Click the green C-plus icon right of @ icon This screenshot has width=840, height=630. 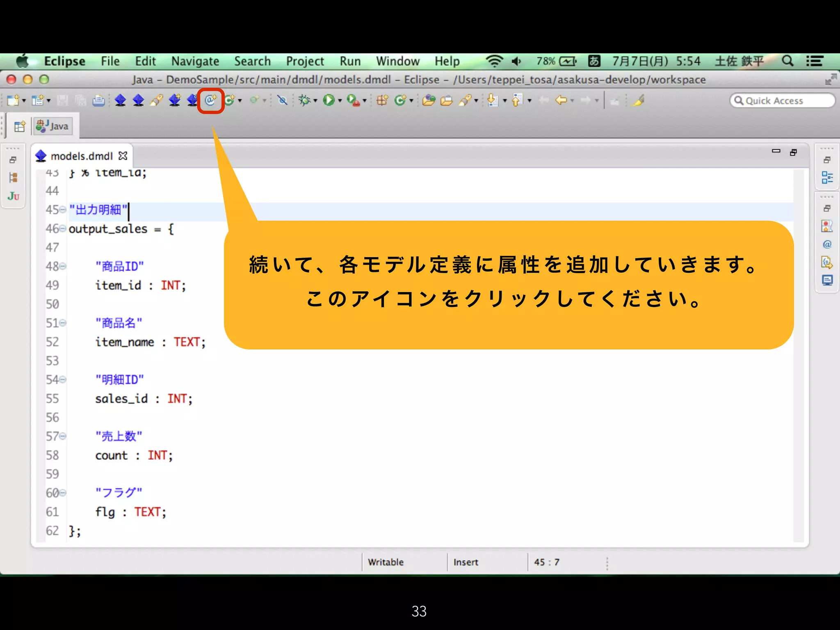pyautogui.click(x=229, y=100)
